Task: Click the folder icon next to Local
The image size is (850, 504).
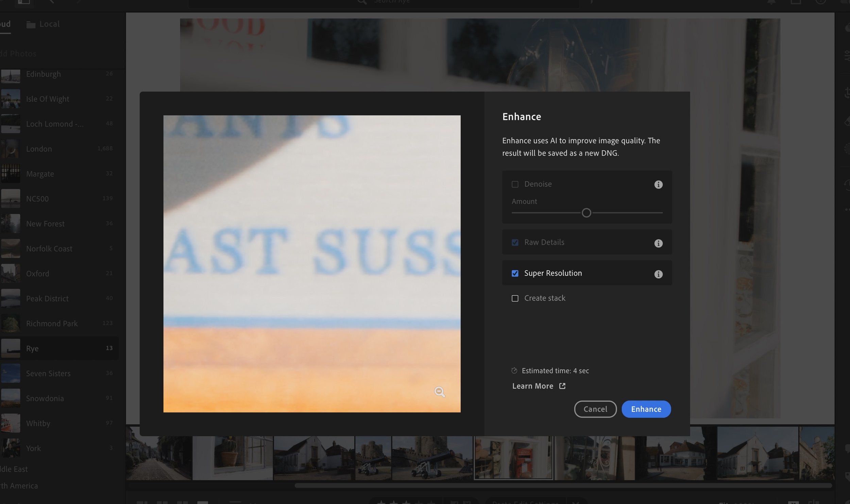Action: 31,24
